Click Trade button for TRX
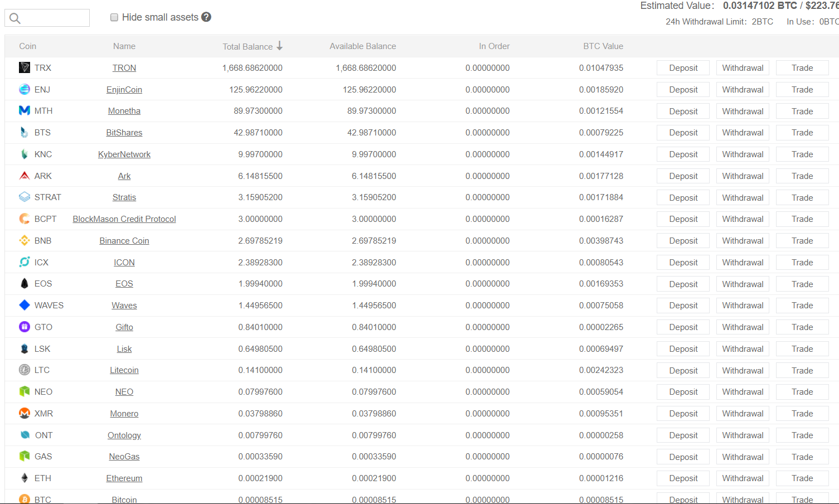839x504 pixels. coord(802,68)
